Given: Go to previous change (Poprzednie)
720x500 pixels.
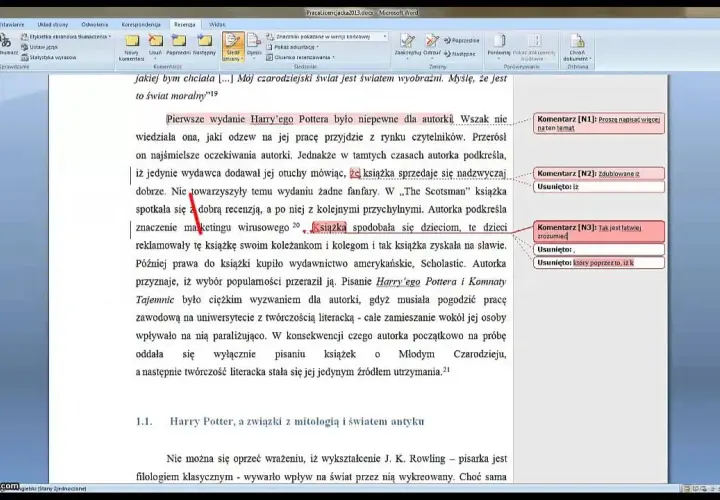Looking at the screenshot, I should 461,41.
